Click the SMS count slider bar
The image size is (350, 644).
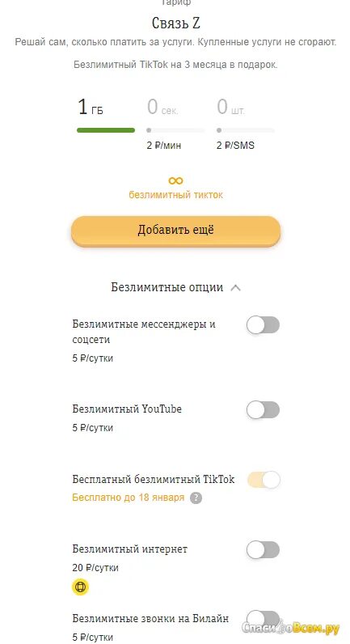[x=246, y=130]
